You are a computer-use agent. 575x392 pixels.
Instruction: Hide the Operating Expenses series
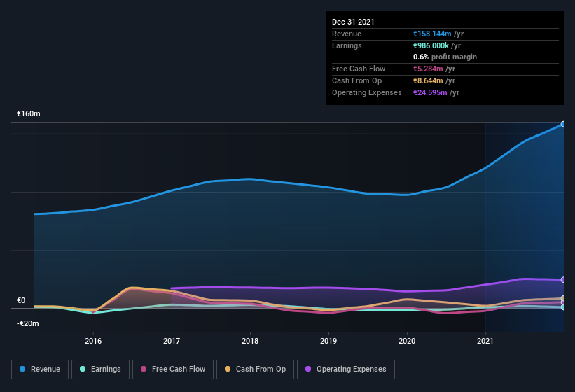point(346,370)
